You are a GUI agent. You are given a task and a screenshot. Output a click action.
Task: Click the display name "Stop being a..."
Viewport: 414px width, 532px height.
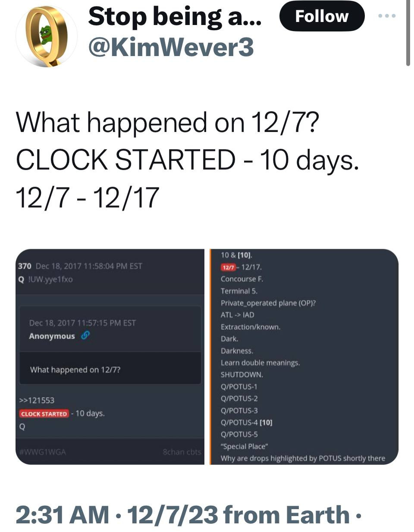point(174,16)
